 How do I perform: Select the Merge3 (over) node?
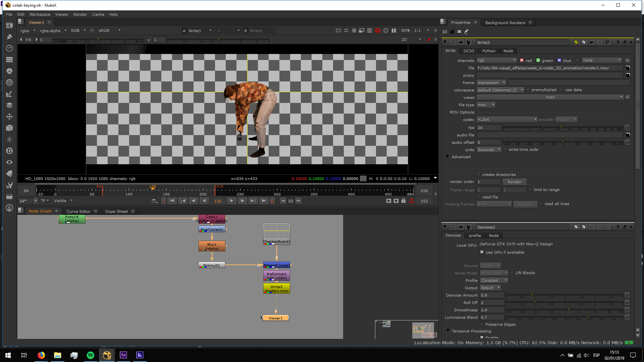pos(276,265)
